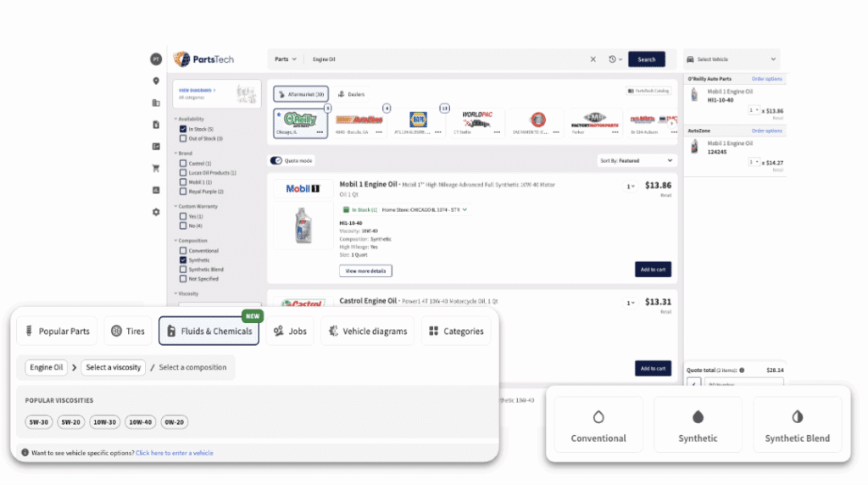Select the Factory Motor Parts supplier card

(594, 123)
